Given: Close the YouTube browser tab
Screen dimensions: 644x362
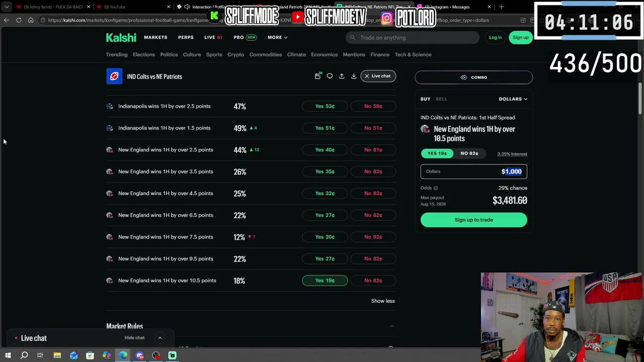Looking at the screenshot, I should pyautogui.click(x=169, y=7).
